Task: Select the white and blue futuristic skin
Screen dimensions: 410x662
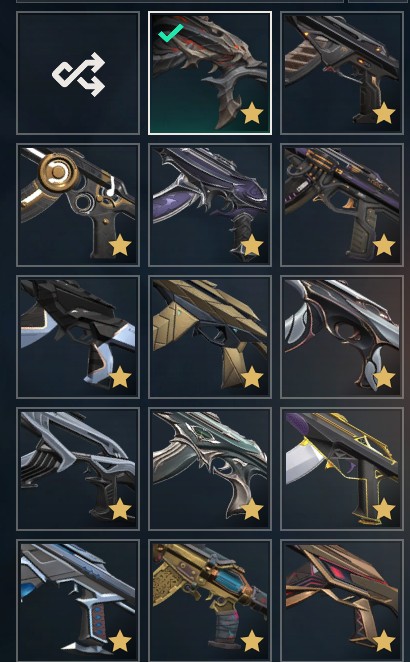Action: [x=78, y=600]
